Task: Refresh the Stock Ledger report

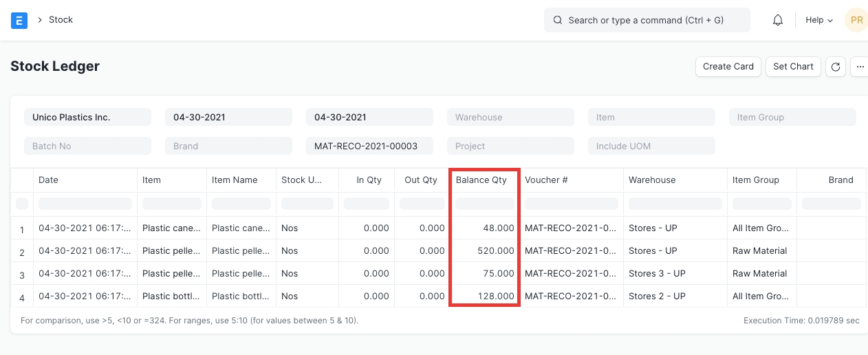Action: [x=836, y=67]
